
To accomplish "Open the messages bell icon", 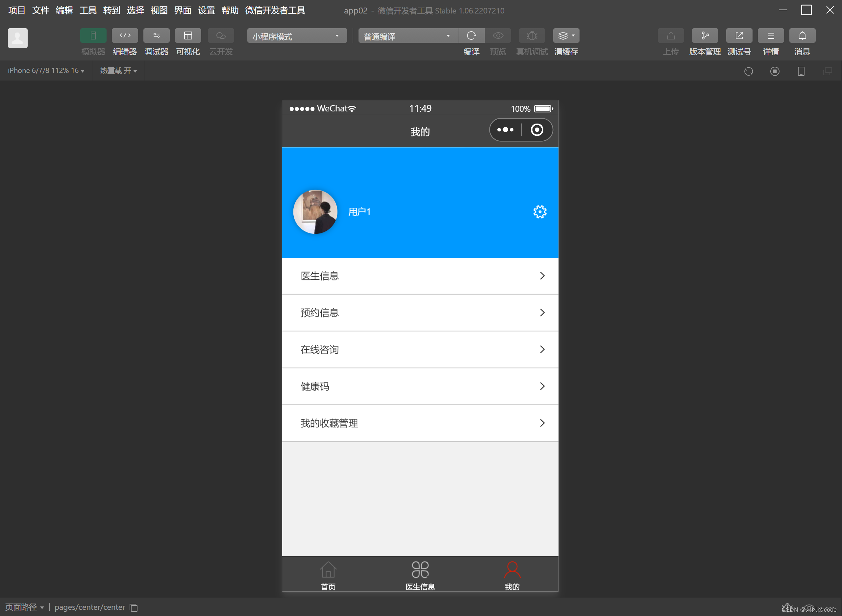I will [x=802, y=36].
